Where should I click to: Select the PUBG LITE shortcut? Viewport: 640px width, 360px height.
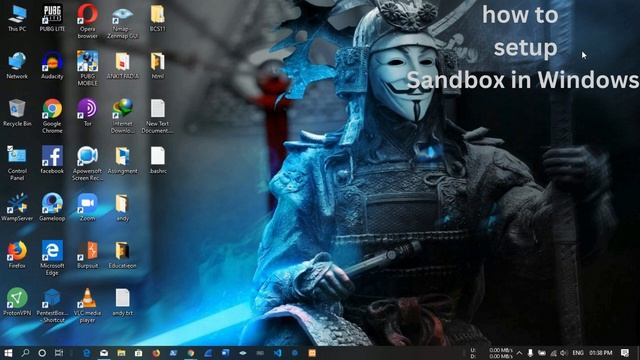(52, 18)
